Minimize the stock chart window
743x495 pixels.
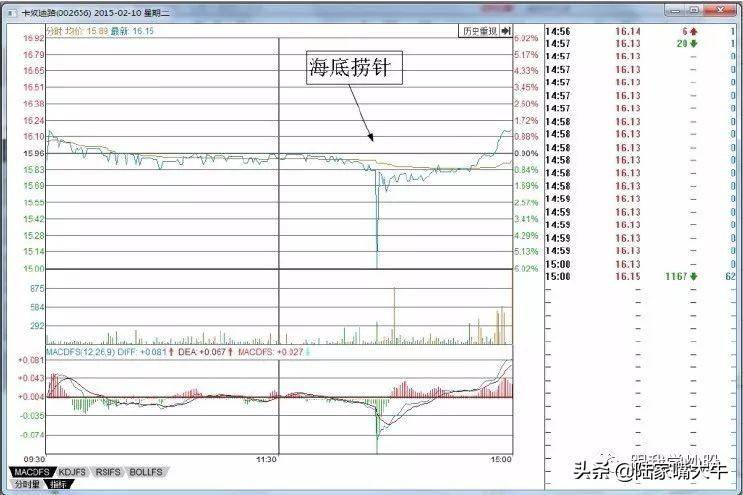click(x=676, y=10)
